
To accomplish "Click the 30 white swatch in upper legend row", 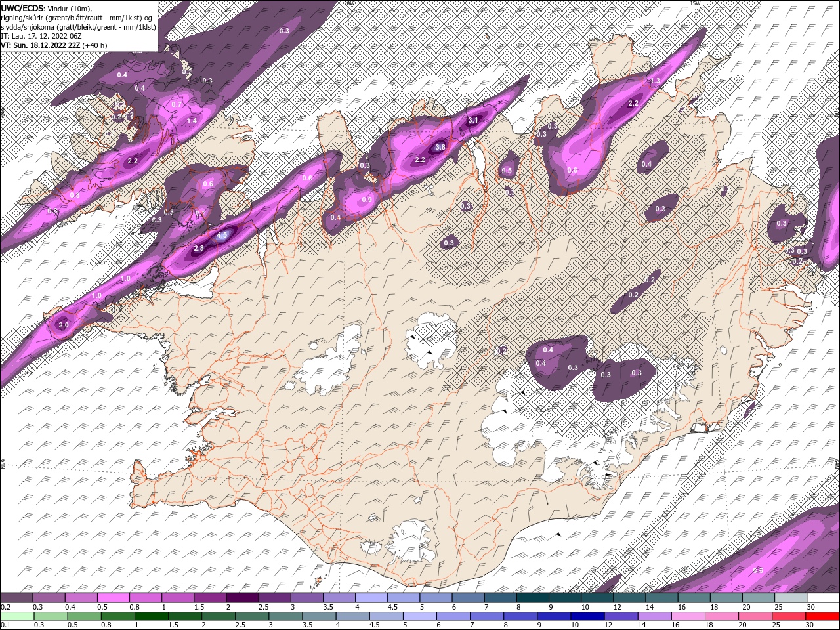I will (823, 598).
